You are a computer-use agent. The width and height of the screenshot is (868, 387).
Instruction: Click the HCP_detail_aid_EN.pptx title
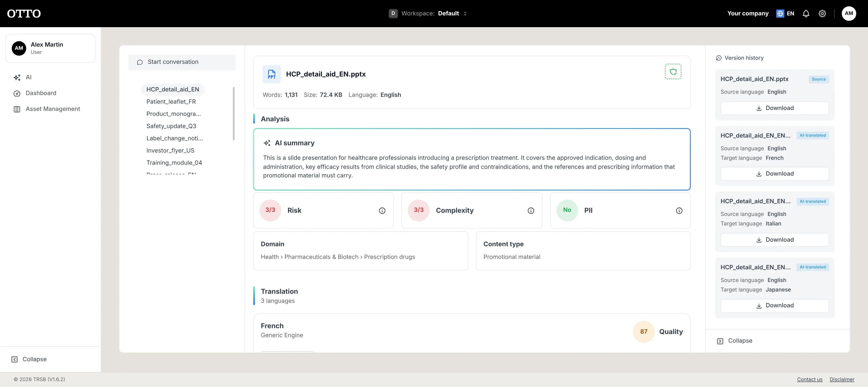[x=325, y=74]
